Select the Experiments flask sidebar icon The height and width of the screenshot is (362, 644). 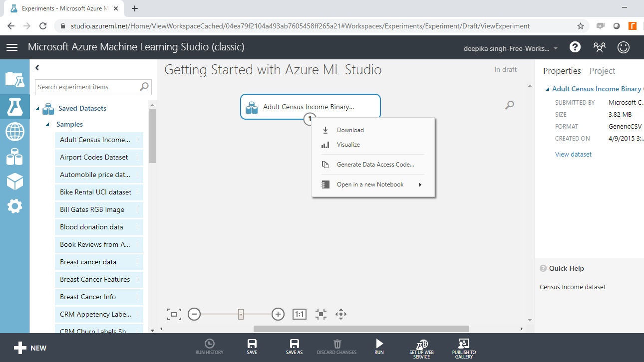click(14, 106)
